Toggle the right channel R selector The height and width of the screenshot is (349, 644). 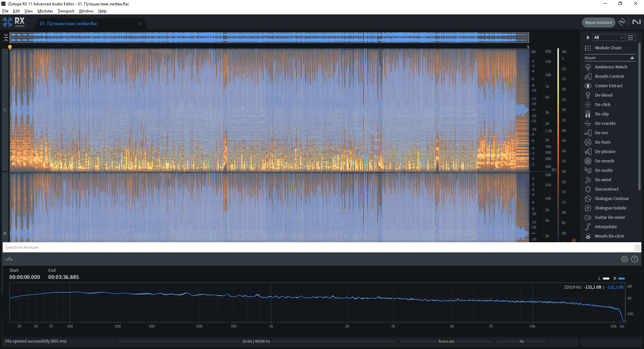click(5, 233)
